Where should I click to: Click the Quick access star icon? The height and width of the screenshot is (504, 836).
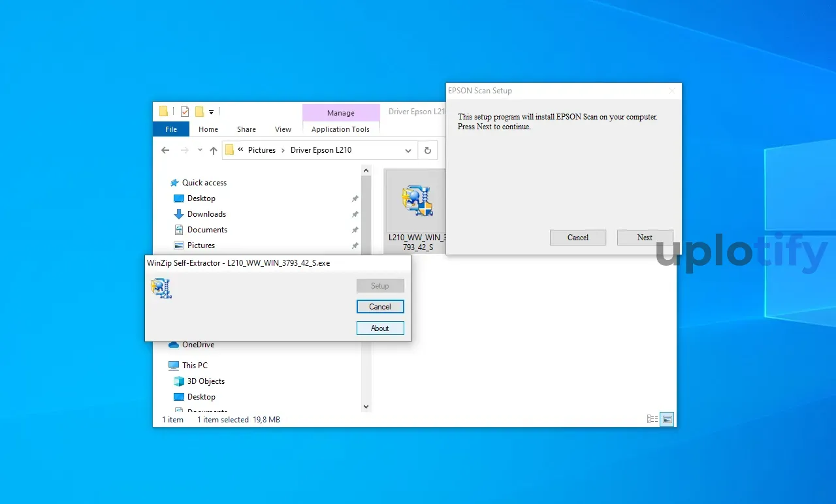[x=174, y=183]
